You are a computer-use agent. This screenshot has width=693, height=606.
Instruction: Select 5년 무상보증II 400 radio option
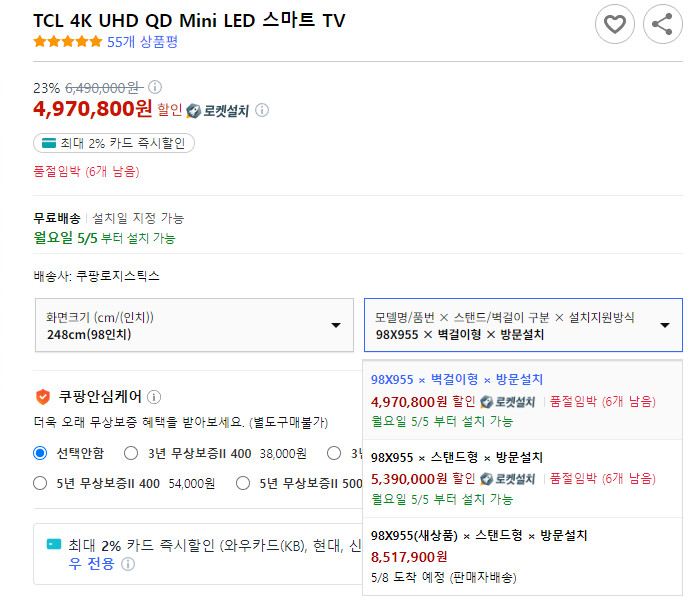[x=40, y=483]
